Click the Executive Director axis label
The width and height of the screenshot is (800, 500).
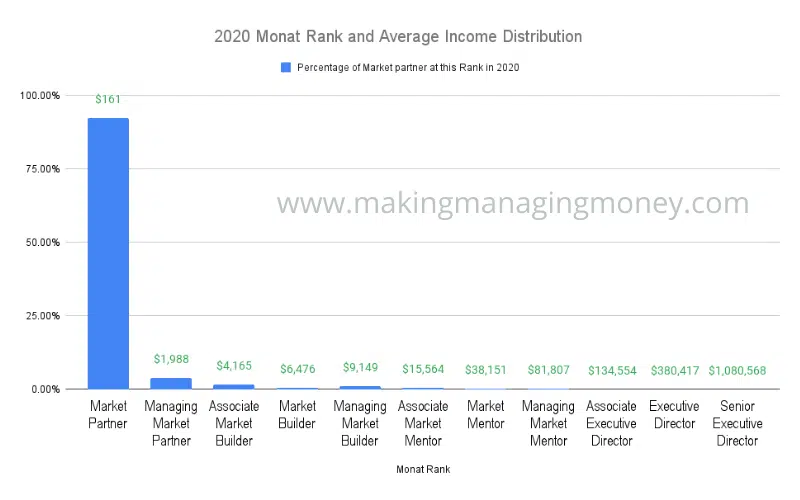click(x=674, y=415)
